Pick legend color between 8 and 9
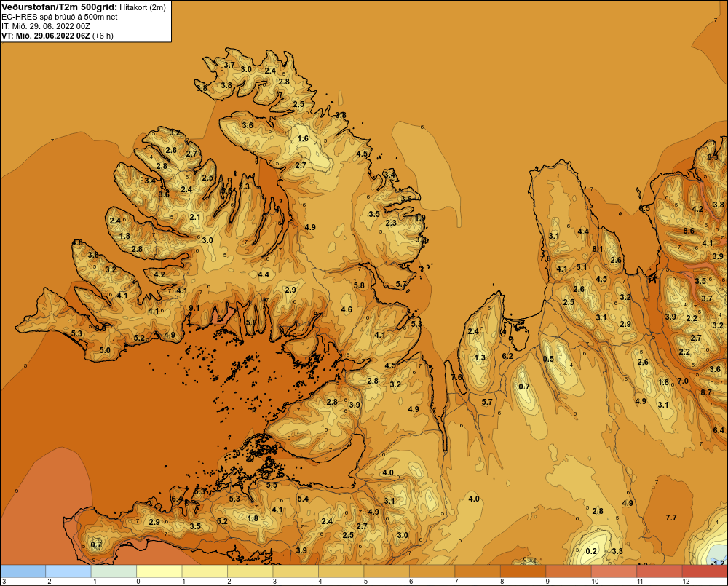728x586 pixels. 523,571
